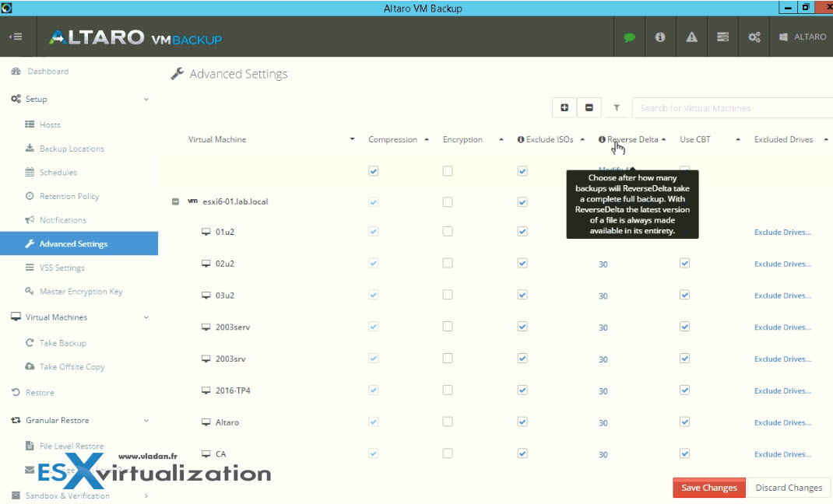Click the Master Encryption Key icon
Image resolution: width=833 pixels, height=504 pixels.
pyautogui.click(x=30, y=291)
